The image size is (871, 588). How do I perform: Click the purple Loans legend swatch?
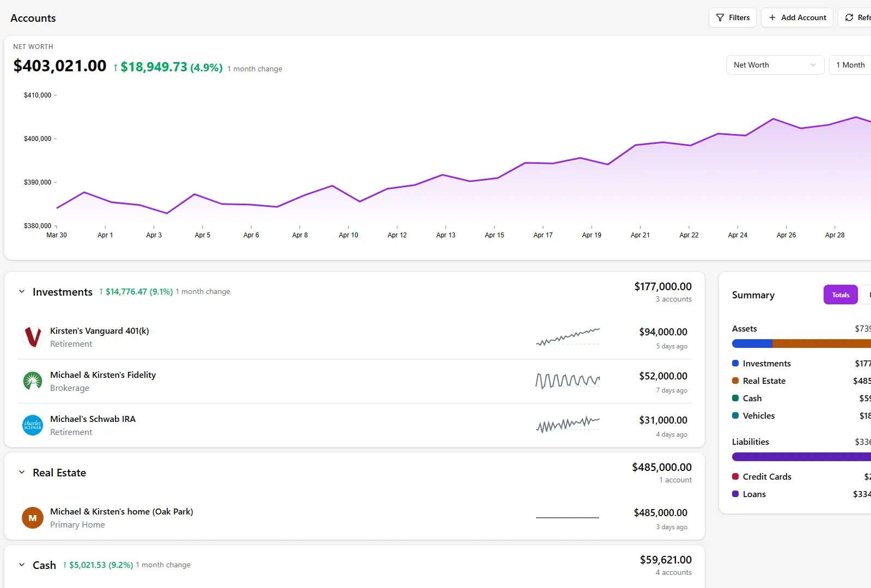coord(735,494)
